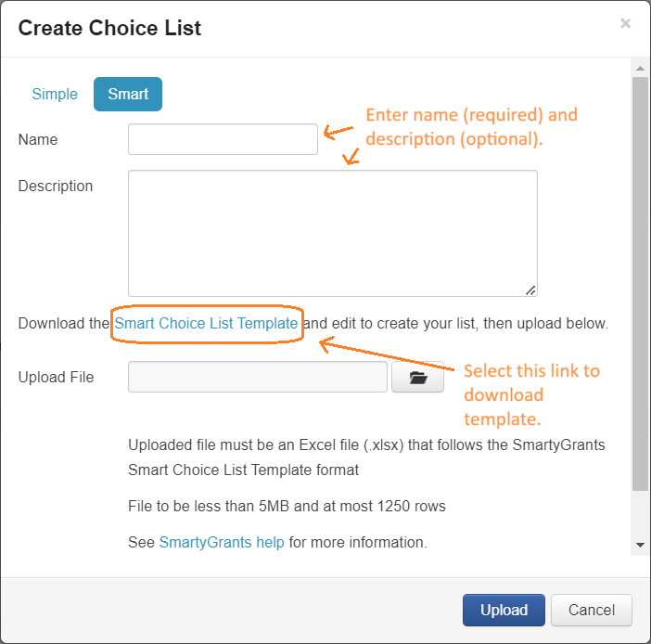Screen dimensions: 651x644
Task: Click the Create Choice List title
Action: point(109,28)
